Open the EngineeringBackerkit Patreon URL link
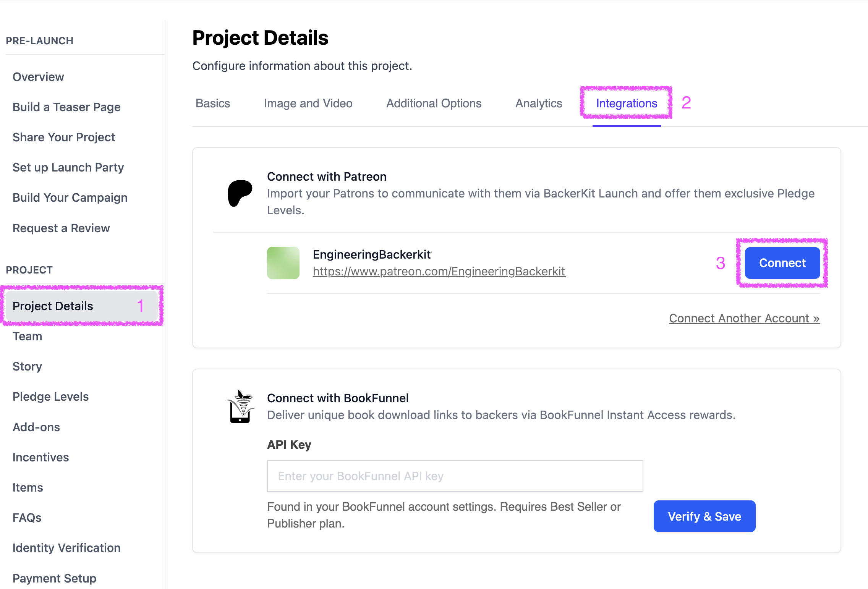This screenshot has width=868, height=589. (x=439, y=271)
